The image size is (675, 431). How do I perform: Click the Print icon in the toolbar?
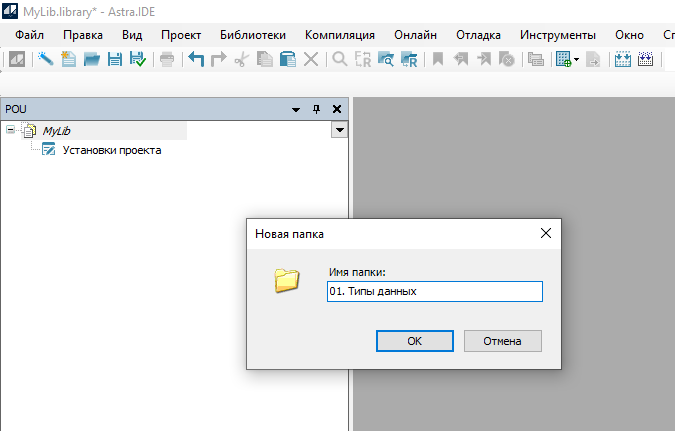pyautogui.click(x=166, y=59)
